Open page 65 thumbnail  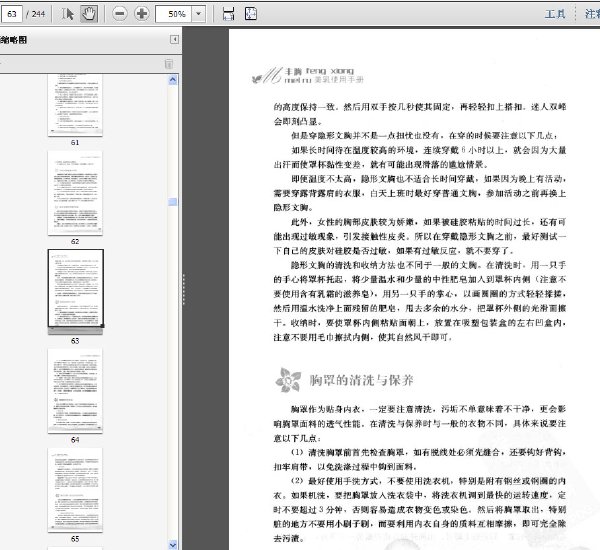[x=75, y=490]
